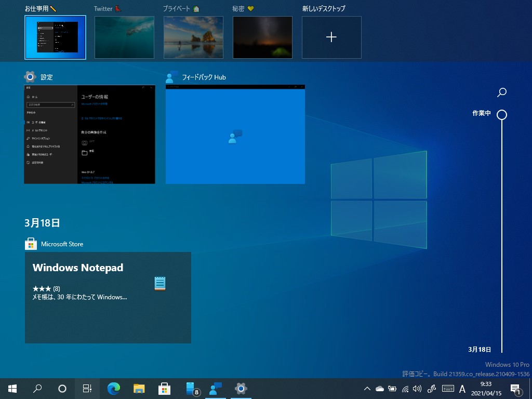Open the volume speaker tray icon

[417, 389]
